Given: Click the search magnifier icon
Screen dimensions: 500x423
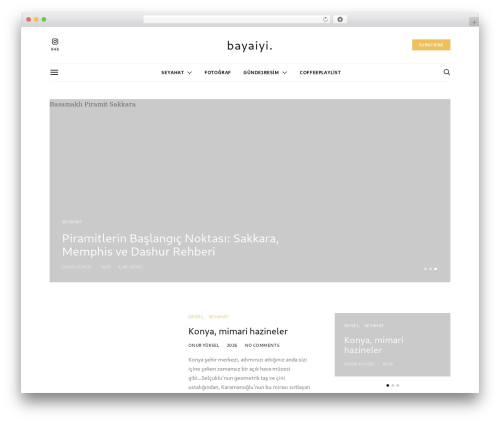Looking at the screenshot, I should pyautogui.click(x=447, y=72).
